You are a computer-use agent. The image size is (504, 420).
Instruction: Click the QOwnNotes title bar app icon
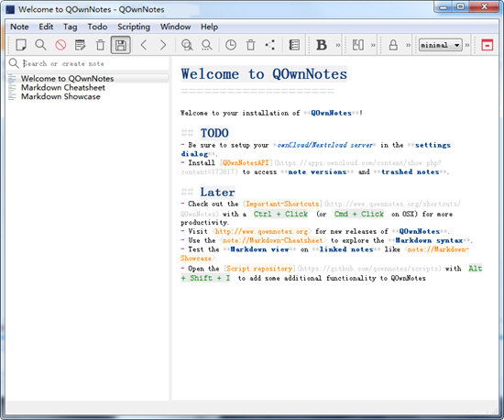(10, 9)
